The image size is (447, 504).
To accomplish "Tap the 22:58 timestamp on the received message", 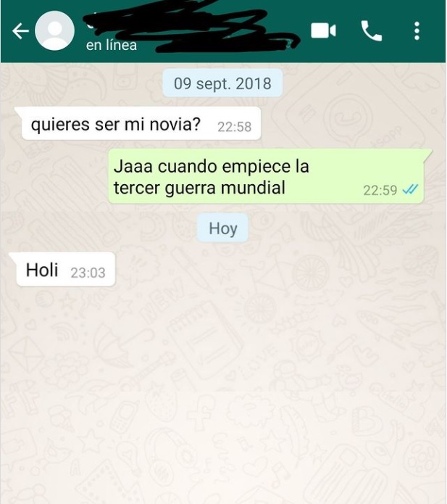I will 235,127.
